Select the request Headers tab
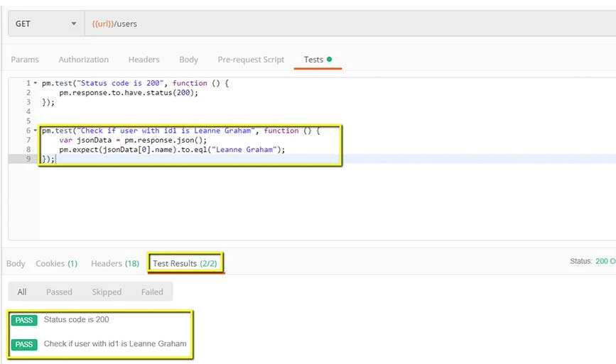Screen dimensions: 616x364 pos(144,60)
